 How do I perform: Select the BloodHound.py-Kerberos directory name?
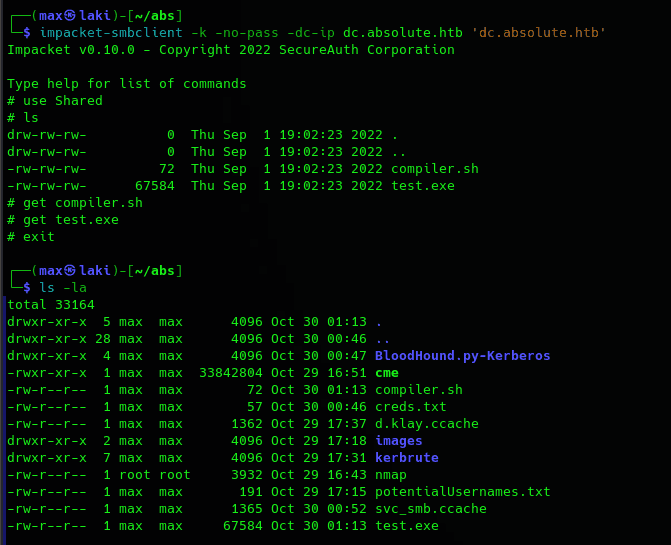pyautogui.click(x=463, y=356)
